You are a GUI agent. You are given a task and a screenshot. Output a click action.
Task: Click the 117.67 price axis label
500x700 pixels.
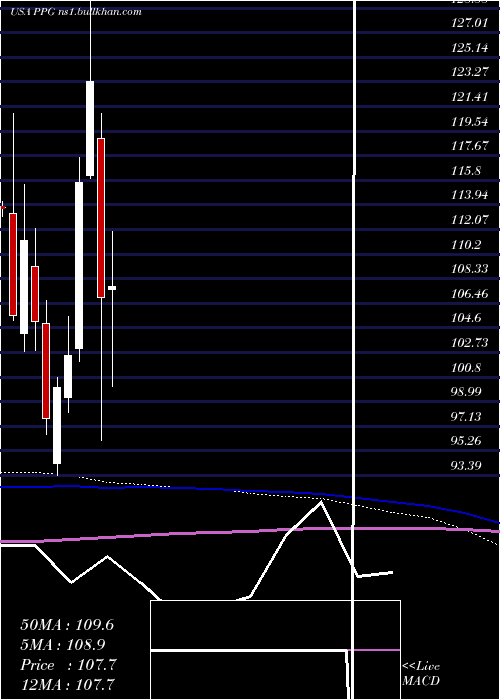pyautogui.click(x=469, y=146)
